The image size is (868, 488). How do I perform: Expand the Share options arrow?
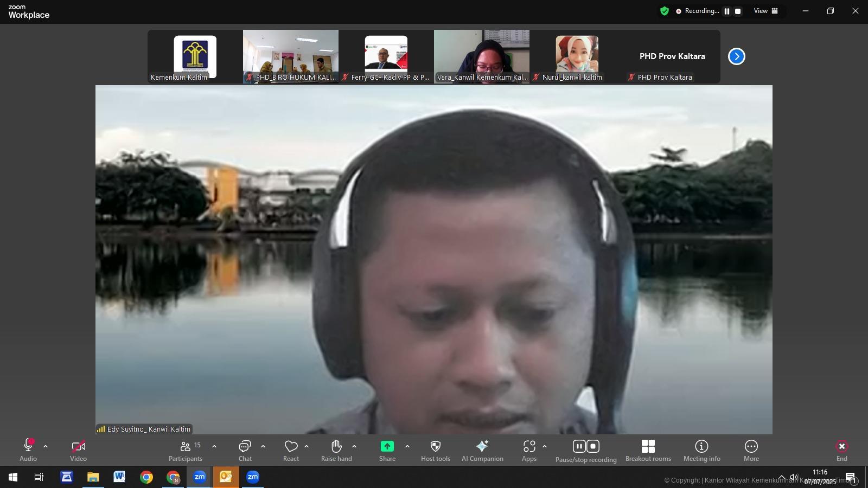(407, 446)
